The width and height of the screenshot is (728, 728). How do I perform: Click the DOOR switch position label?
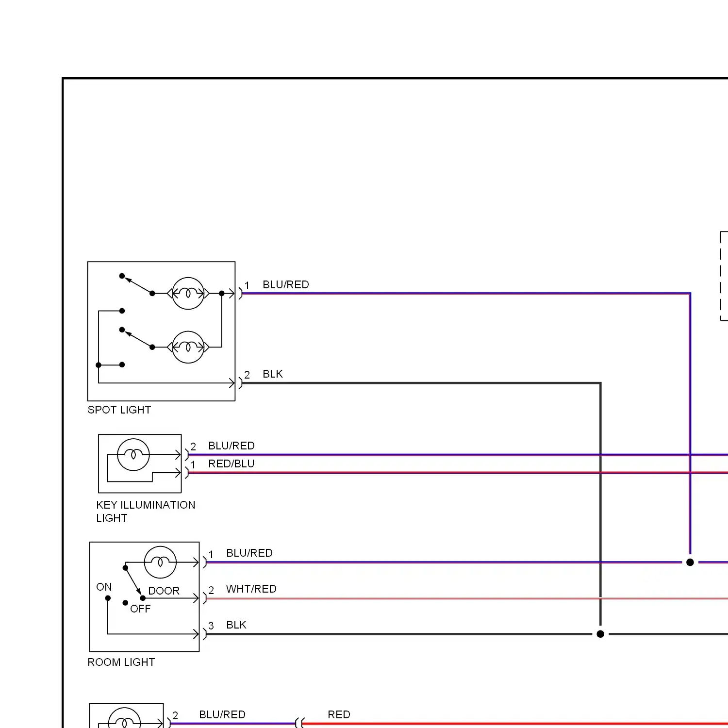[x=164, y=591]
